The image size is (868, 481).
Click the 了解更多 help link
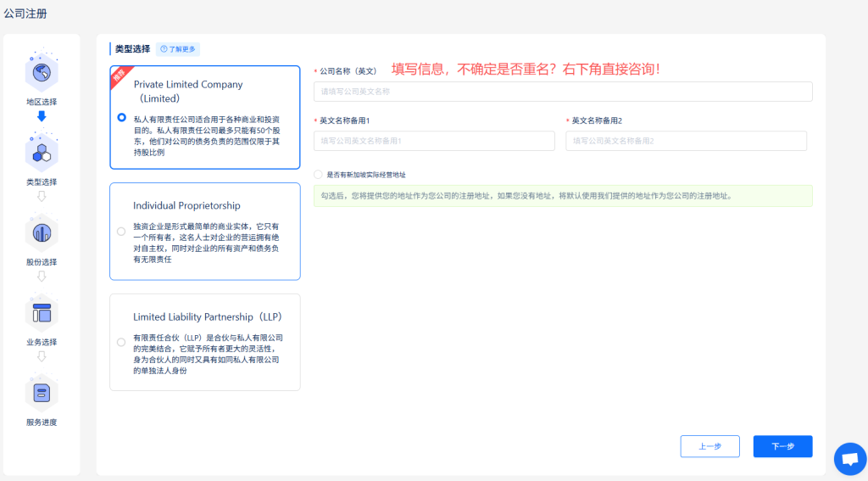coord(178,49)
